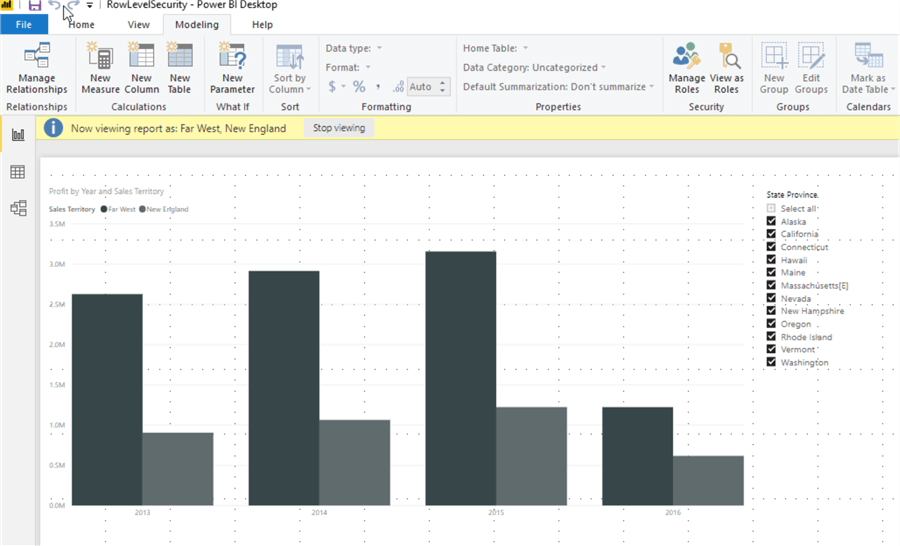Click View as Roles icon

727,68
